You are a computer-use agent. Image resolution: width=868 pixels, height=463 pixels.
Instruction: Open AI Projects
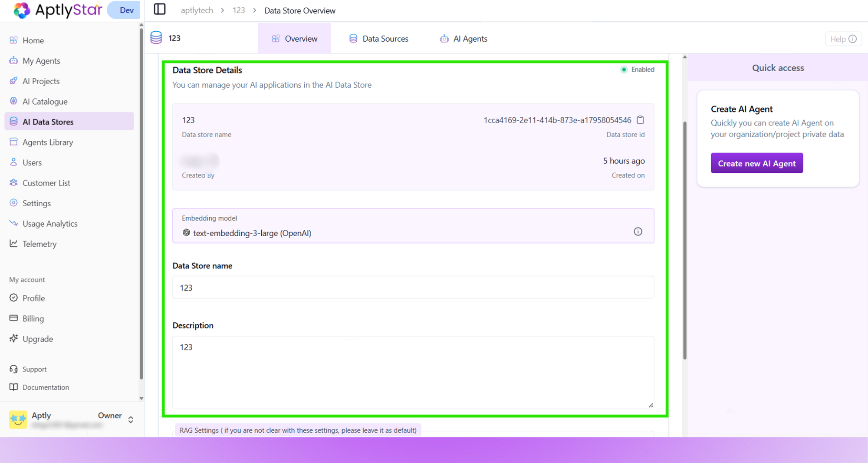pyautogui.click(x=41, y=81)
